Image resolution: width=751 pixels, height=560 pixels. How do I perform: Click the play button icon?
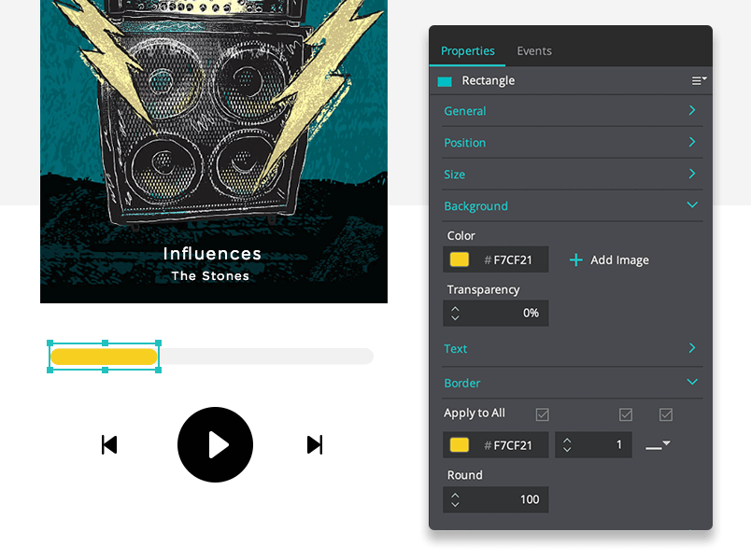click(215, 444)
